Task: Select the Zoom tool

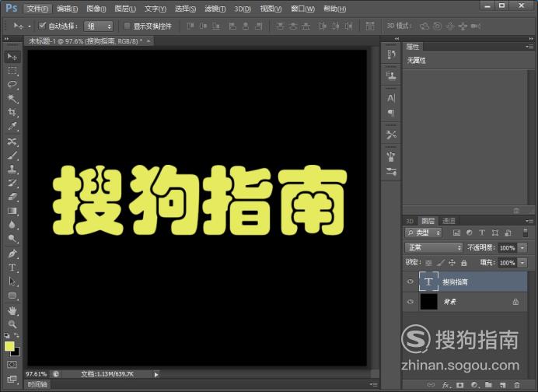Action: point(12,324)
